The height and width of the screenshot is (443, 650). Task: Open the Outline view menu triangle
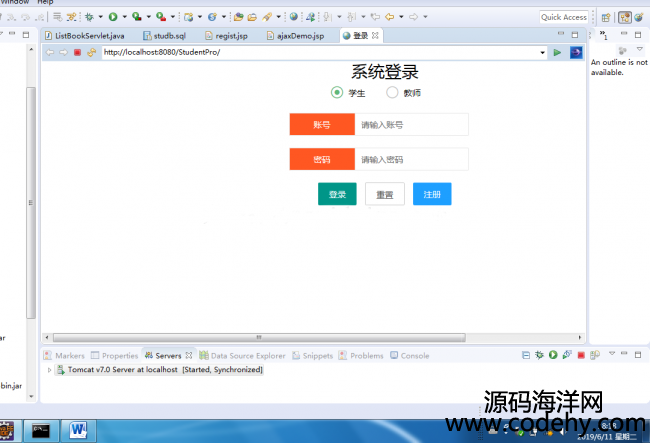click(x=640, y=49)
